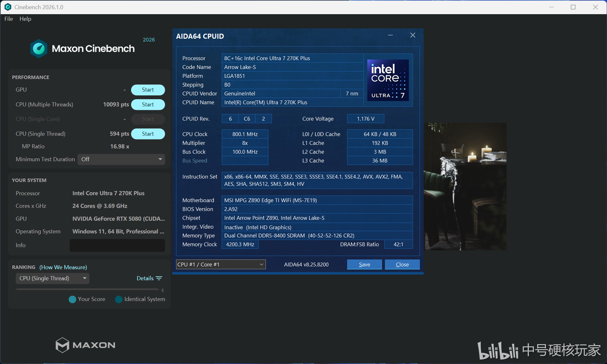The width and height of the screenshot is (607, 364).
Task: Click the Dual Channel DDR5-8400 memory type
Action: pyautogui.click(x=317, y=236)
